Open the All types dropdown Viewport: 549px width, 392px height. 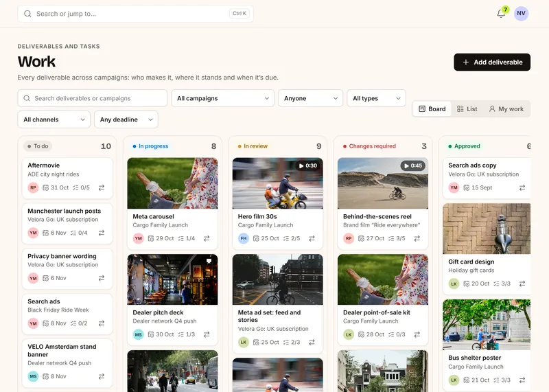click(x=376, y=98)
